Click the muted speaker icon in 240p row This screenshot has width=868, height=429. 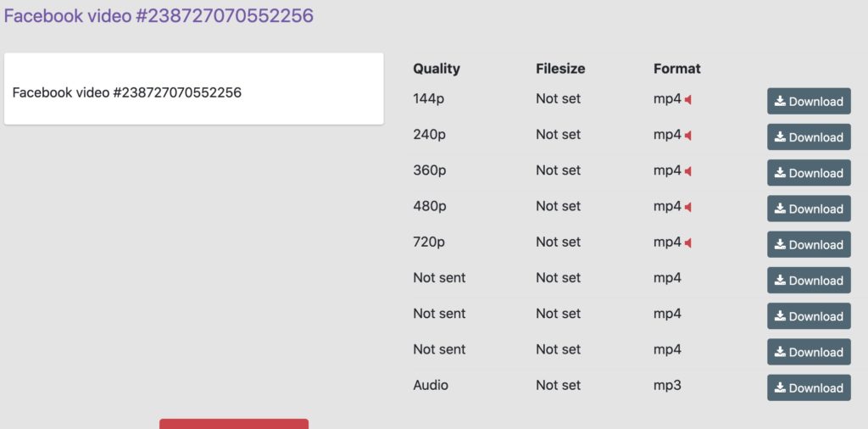pos(688,136)
